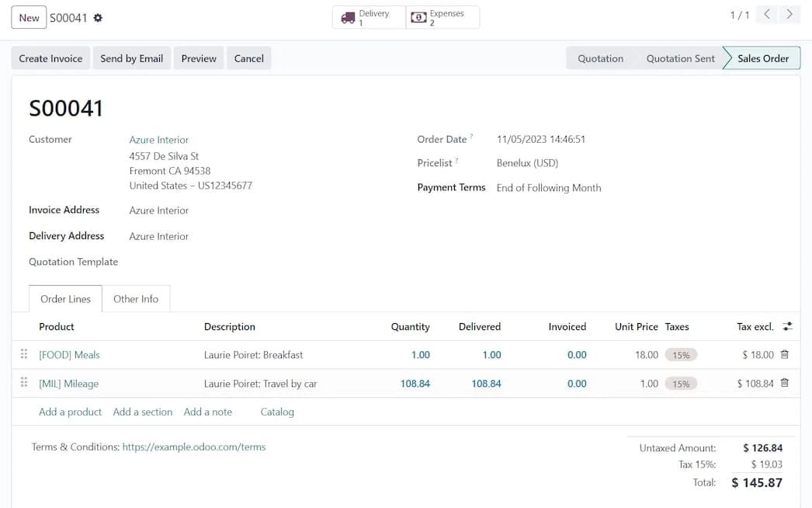Click Add a product link
The width and height of the screenshot is (812, 508).
point(70,412)
